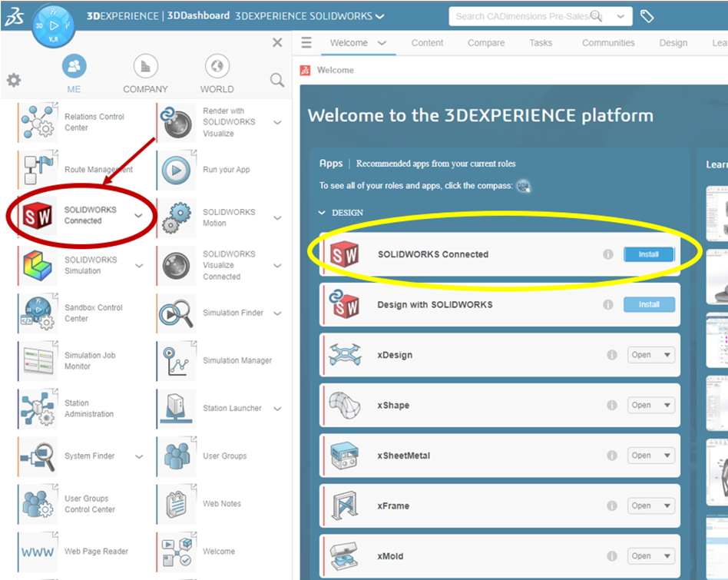This screenshot has width=728, height=580.
Task: Install SOLIDWORKS Connected
Action: click(648, 254)
